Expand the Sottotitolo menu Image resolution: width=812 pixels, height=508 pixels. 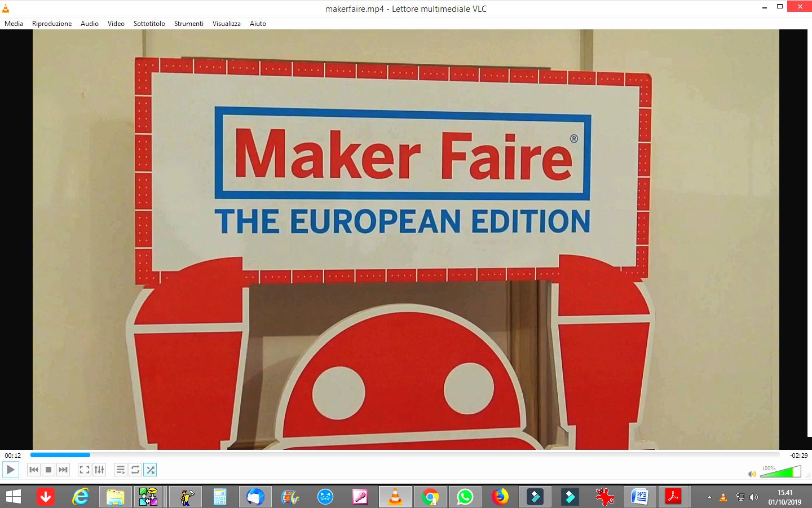pyautogui.click(x=149, y=24)
